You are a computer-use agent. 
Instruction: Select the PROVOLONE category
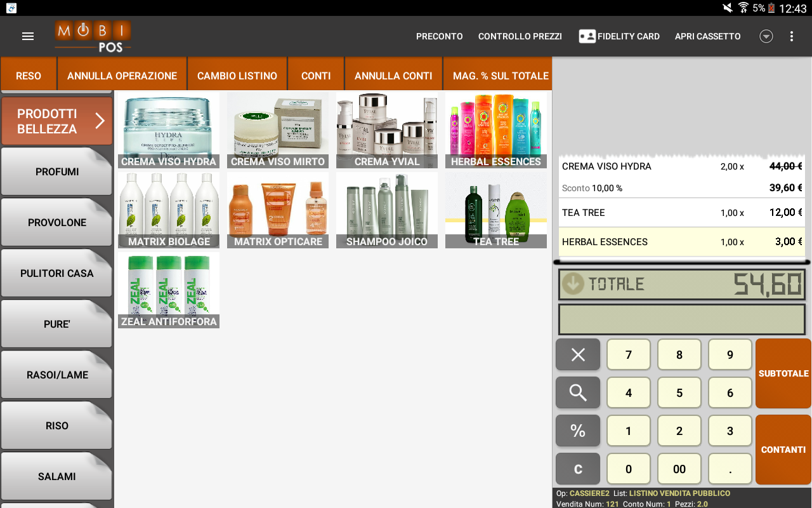coord(56,222)
